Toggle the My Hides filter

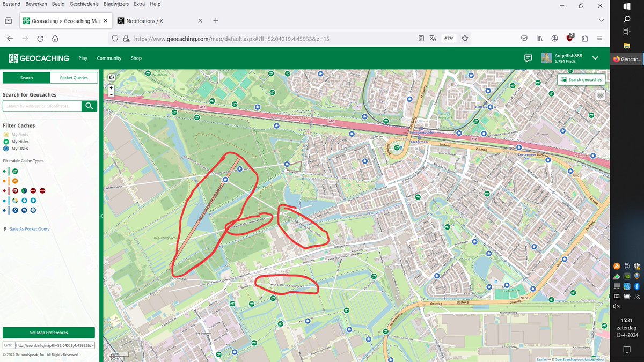[x=16, y=142]
